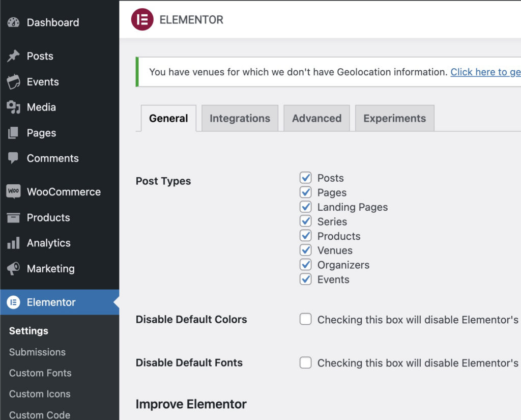Screen dimensions: 521x420
Task: Click the Marketing megaphone icon
Action: (14, 269)
